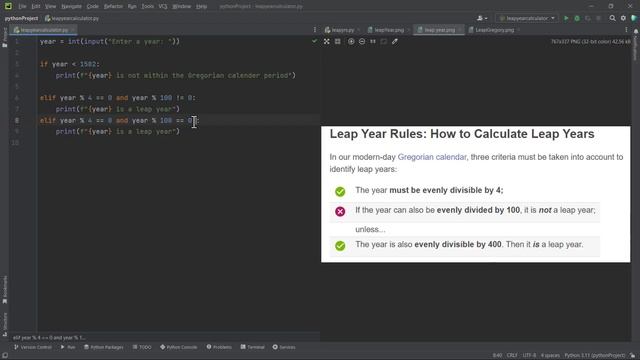This screenshot has height=360, width=640.
Task: Open the Code With Me user icon
Action: [480, 18]
